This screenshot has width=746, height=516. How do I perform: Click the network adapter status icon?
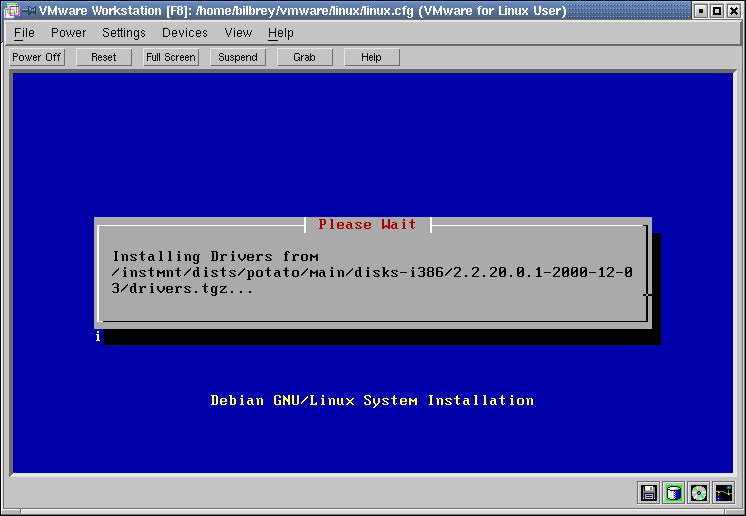click(x=724, y=492)
